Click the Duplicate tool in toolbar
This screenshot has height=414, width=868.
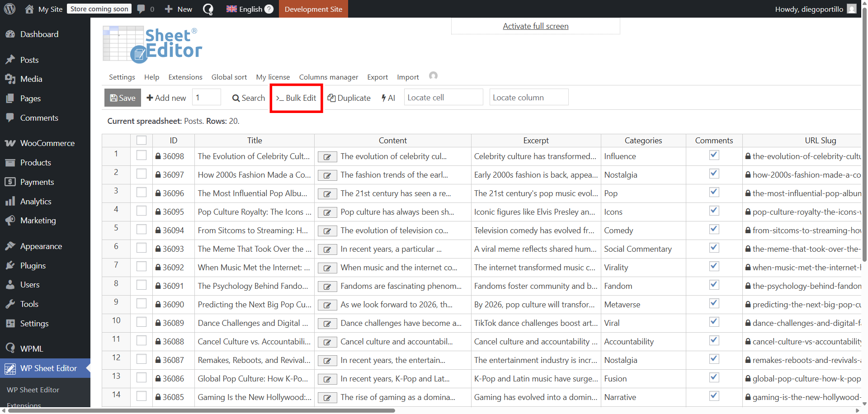pyautogui.click(x=349, y=98)
